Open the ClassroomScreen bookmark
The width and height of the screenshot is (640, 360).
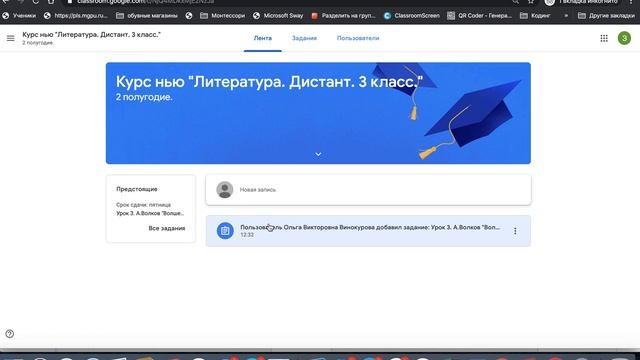coord(412,16)
